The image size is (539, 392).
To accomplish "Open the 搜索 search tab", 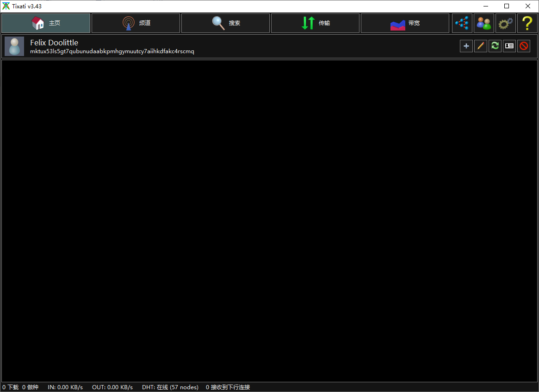I will coord(225,23).
